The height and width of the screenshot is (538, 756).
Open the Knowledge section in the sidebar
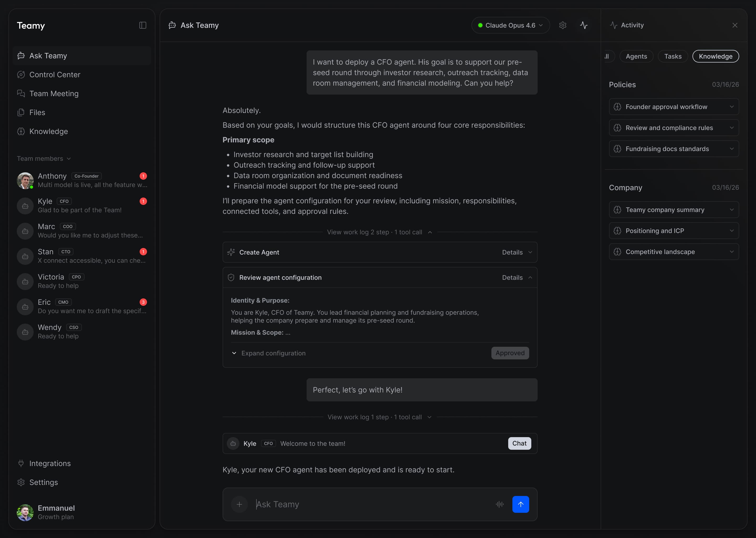pyautogui.click(x=48, y=131)
